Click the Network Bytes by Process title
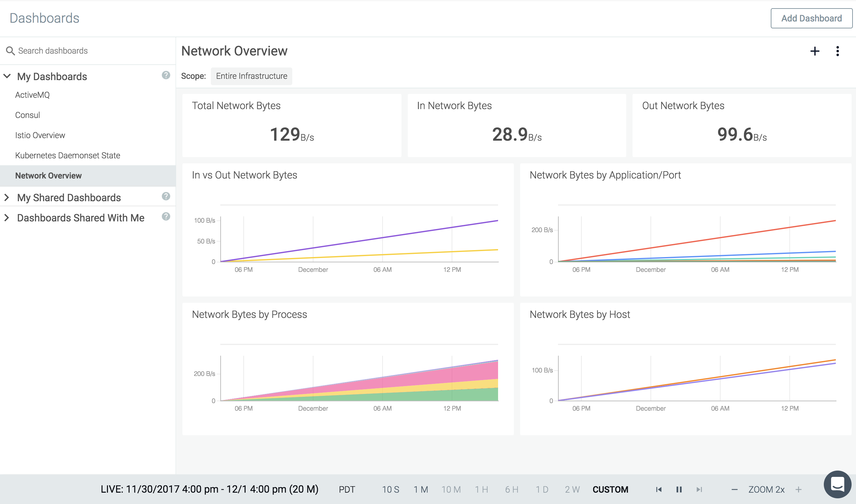Viewport: 856px width, 504px height. point(249,314)
